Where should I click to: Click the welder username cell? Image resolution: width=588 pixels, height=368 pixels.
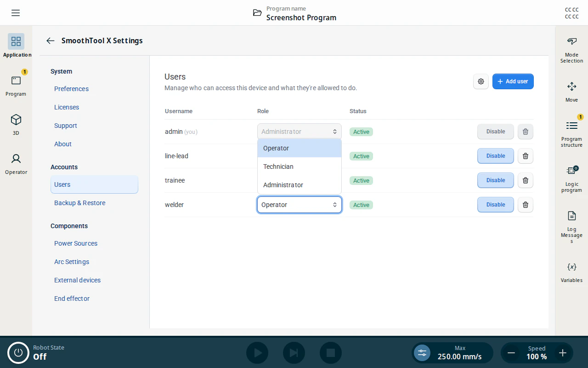(174, 205)
